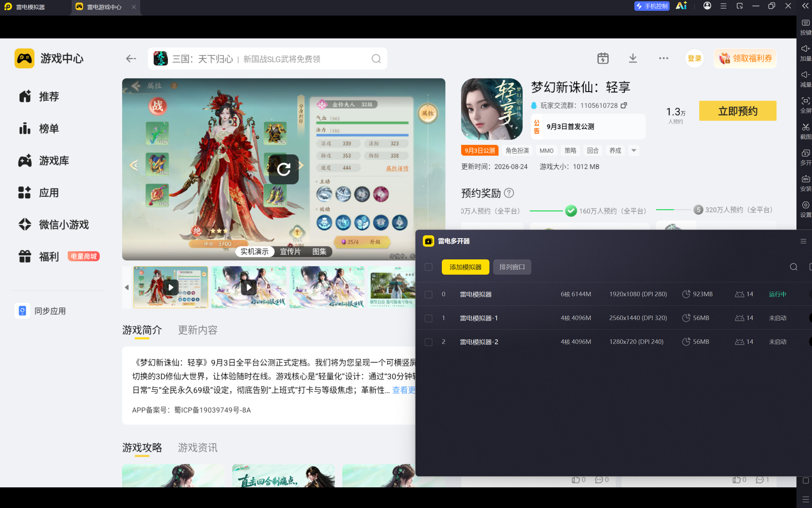Click the search magnifier icon in search box

(x=376, y=59)
